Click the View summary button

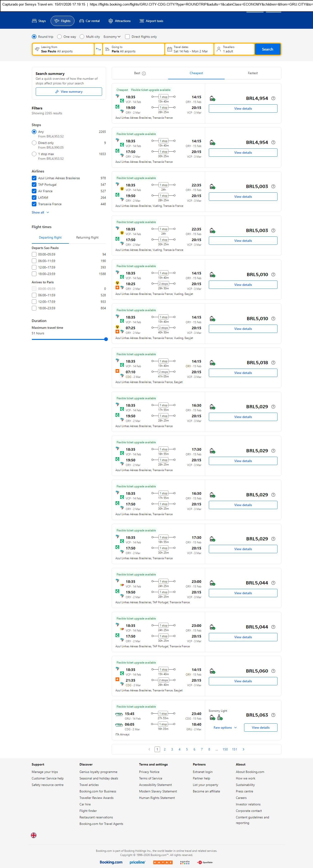click(x=69, y=92)
